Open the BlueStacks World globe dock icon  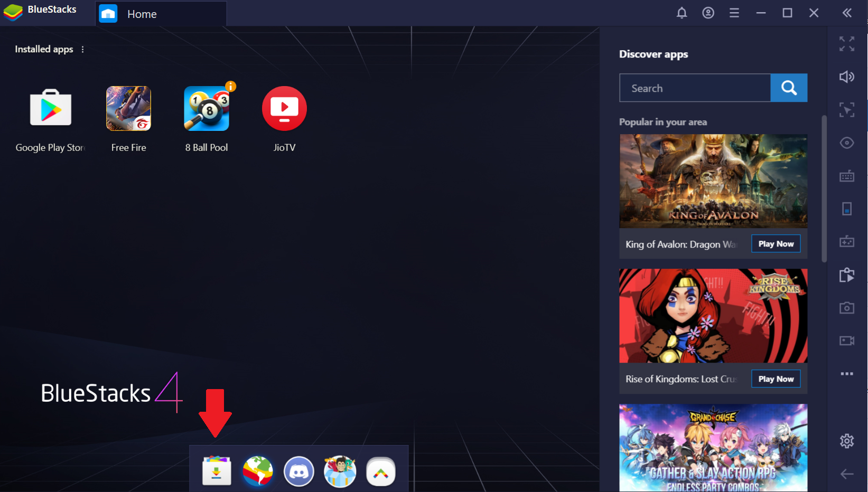tap(258, 471)
